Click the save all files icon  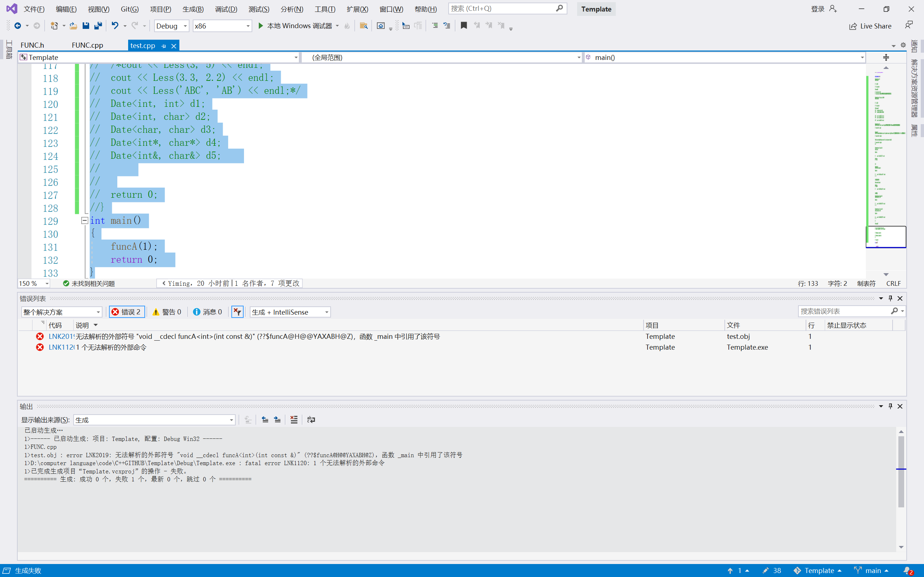[x=98, y=26]
